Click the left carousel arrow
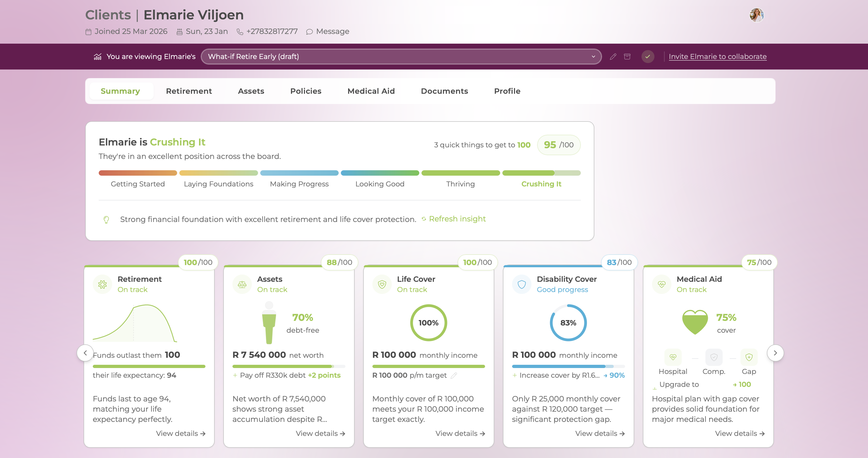868x458 pixels. (85, 353)
